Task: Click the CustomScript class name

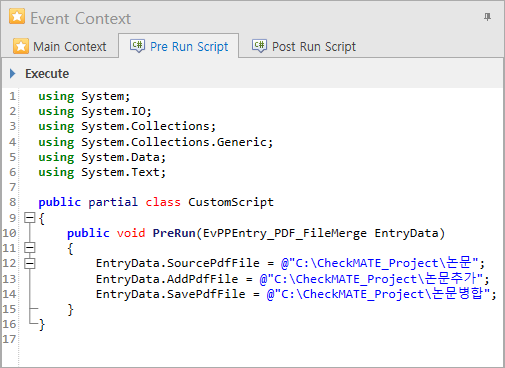Action: (x=231, y=202)
